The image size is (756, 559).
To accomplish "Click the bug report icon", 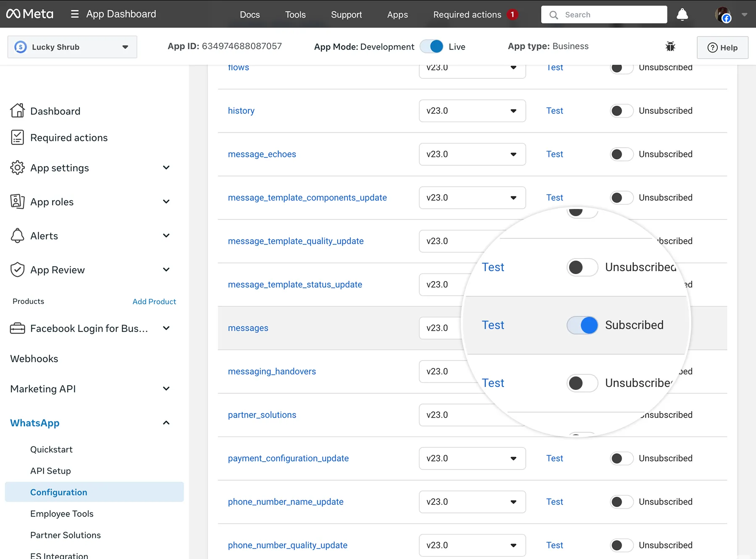I will point(670,47).
